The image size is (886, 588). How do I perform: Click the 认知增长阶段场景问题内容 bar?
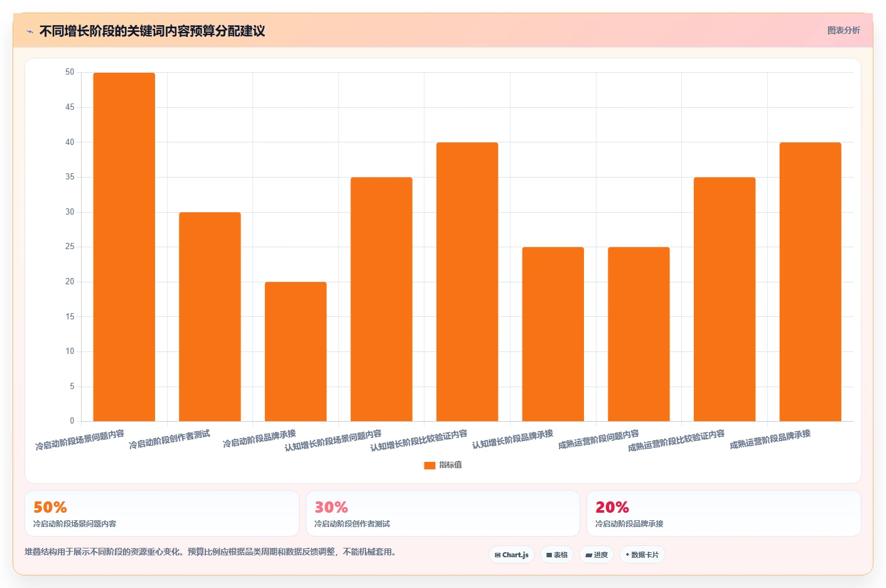[382, 299]
